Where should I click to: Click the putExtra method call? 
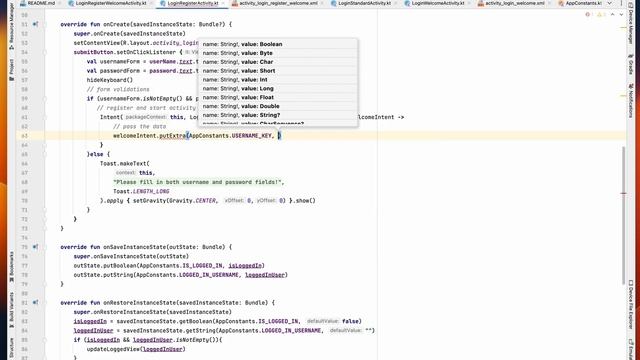172,136
